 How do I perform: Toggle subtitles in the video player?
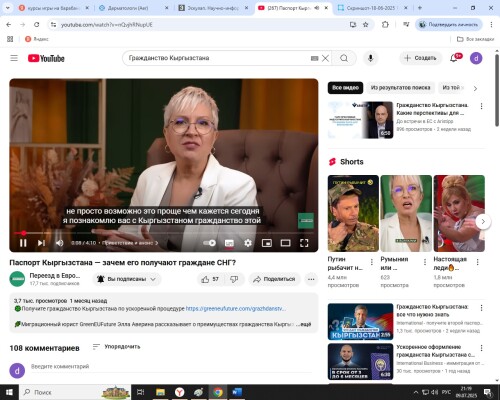click(229, 243)
